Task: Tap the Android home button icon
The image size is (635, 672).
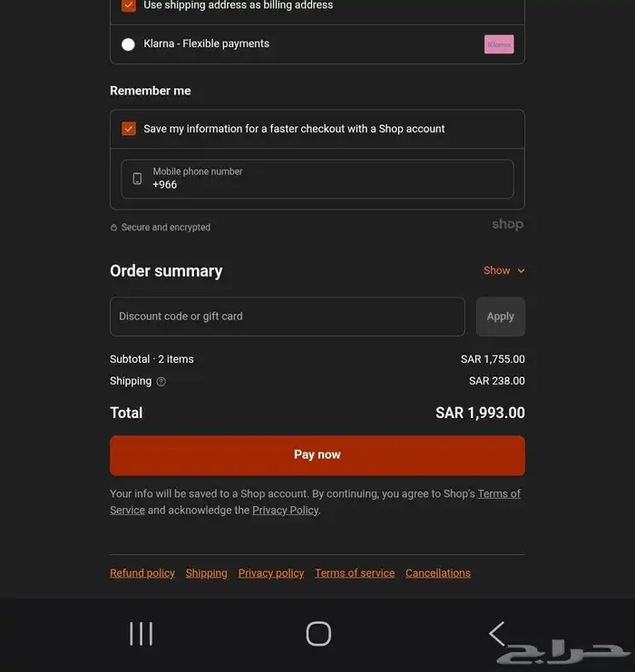Action: click(318, 634)
